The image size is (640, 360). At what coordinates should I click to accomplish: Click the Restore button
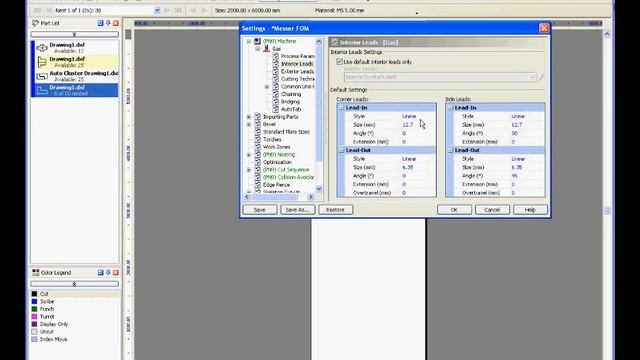335,210
